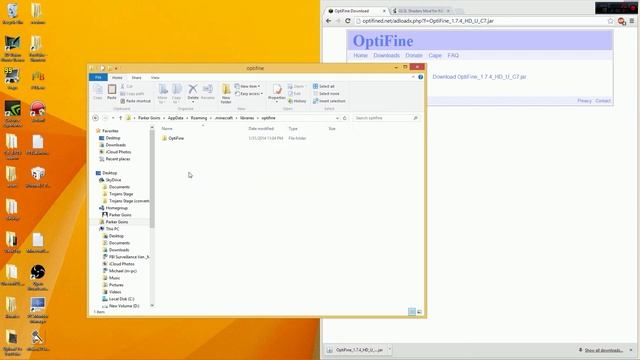Refresh the Explorer address bar location
Screen dimensions: 640x360
point(344,118)
